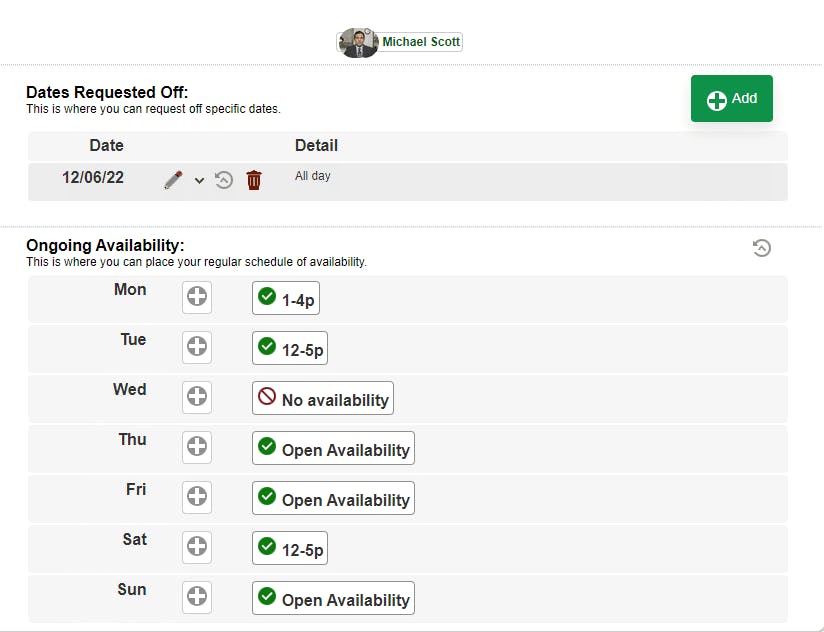Click the pencil edit icon for 12/06/22
This screenshot has width=824, height=632.
[x=173, y=180]
